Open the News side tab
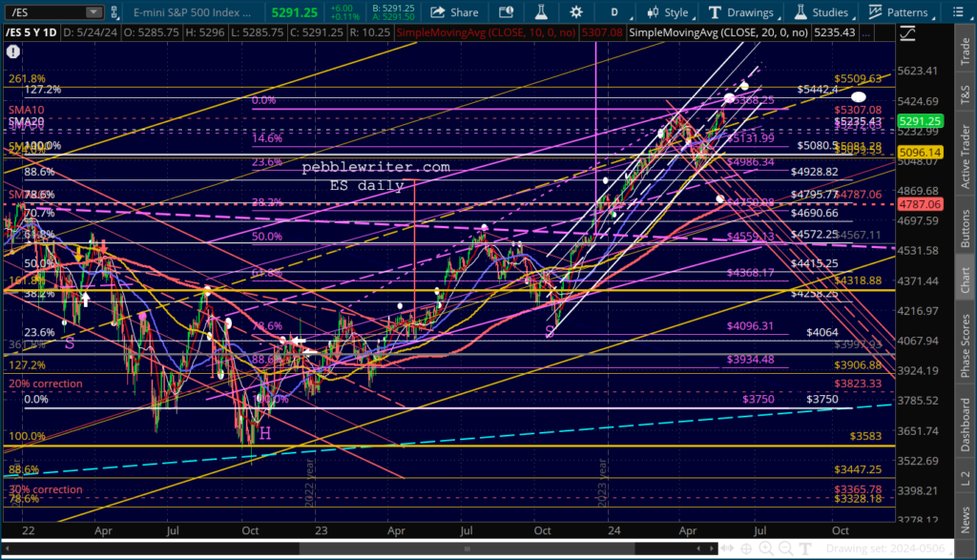The height and width of the screenshot is (560, 977). 966,520
